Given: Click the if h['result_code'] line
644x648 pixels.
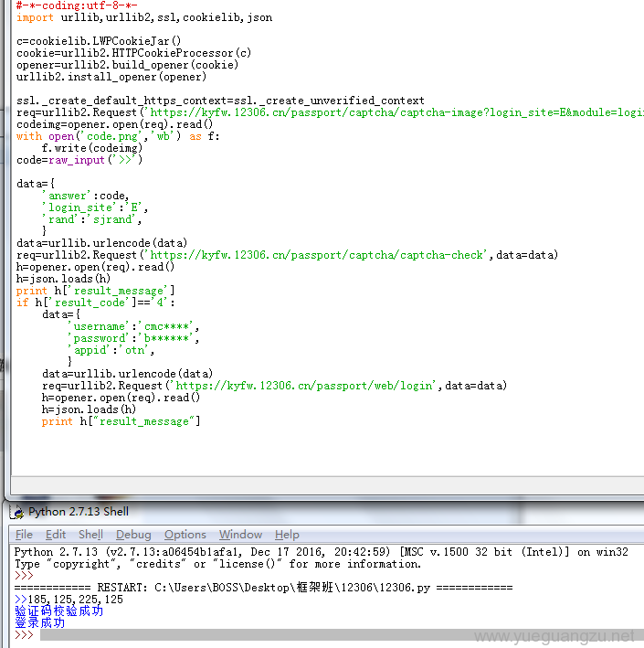Looking at the screenshot, I should click(96, 303).
